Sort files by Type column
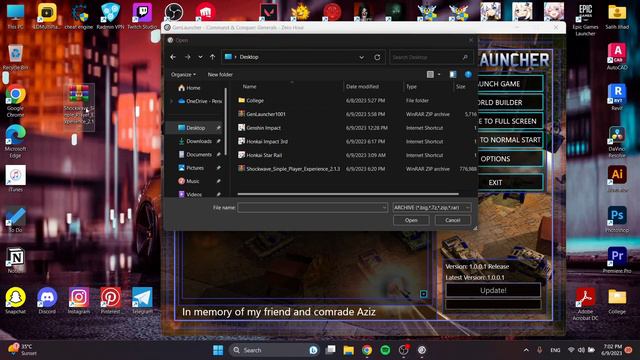The width and height of the screenshot is (640, 360). click(411, 87)
